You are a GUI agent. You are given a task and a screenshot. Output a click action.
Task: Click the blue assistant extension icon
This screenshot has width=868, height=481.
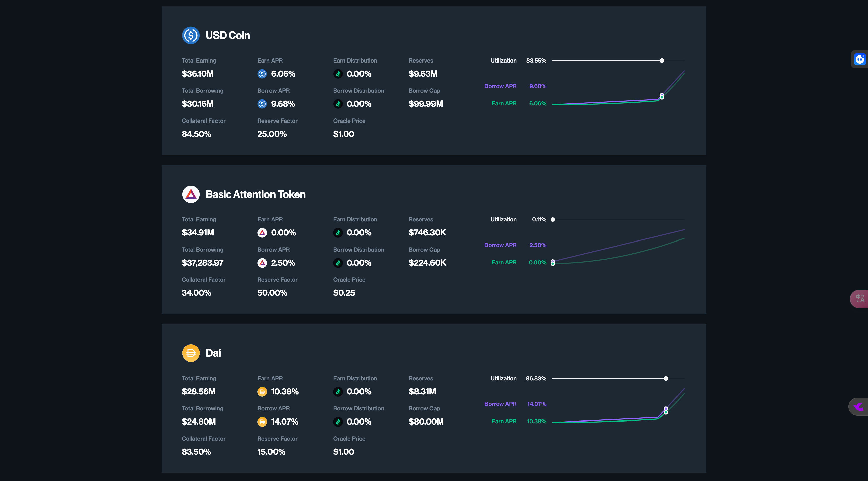860,59
